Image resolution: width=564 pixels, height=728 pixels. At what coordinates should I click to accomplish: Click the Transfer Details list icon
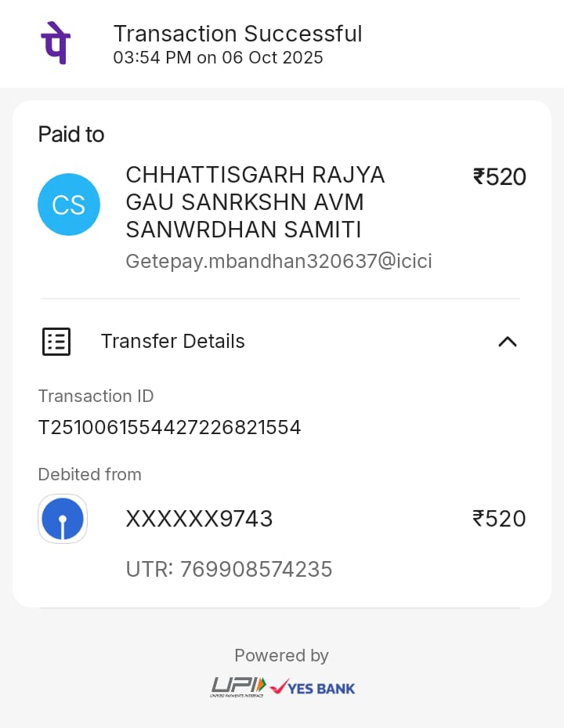56,342
